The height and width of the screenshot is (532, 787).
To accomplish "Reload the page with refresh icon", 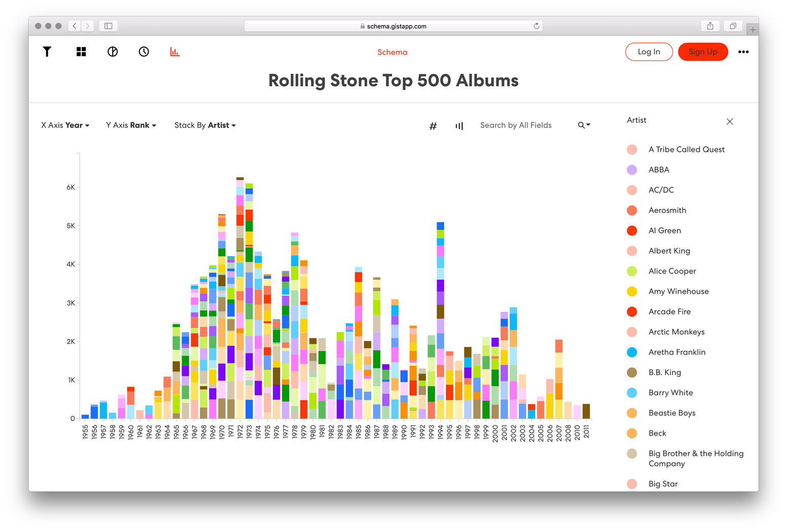I will click(536, 26).
